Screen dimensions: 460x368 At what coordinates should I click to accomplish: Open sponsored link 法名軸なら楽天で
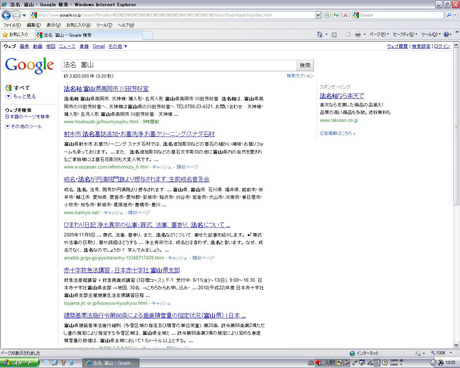pos(342,96)
